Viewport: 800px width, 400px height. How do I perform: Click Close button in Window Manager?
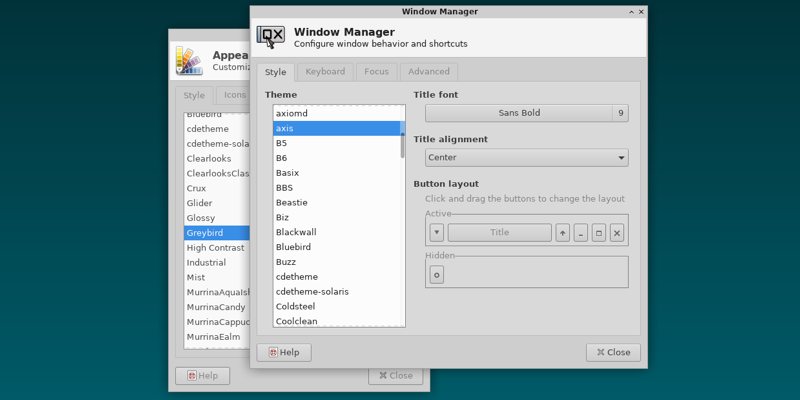click(613, 353)
